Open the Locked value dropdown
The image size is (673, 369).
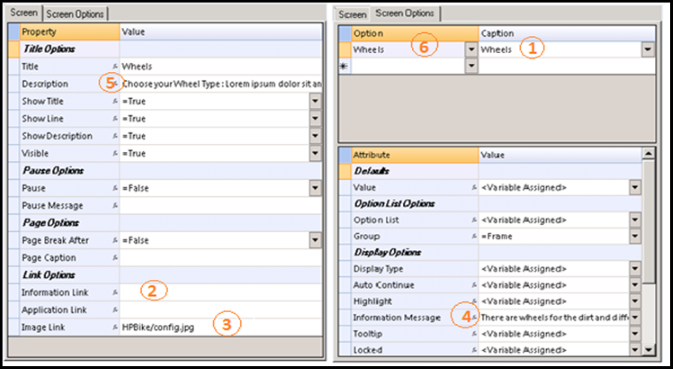[x=635, y=350]
